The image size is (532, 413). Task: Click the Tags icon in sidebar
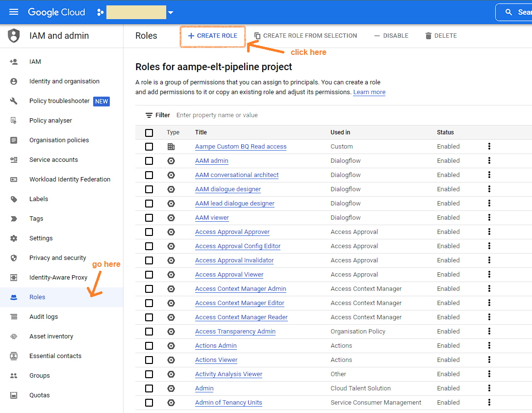pyautogui.click(x=14, y=219)
